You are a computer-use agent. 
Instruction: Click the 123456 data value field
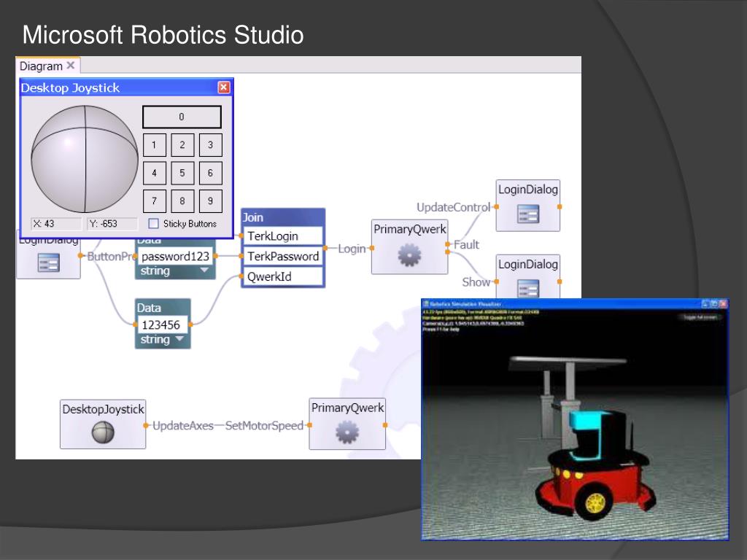point(163,324)
